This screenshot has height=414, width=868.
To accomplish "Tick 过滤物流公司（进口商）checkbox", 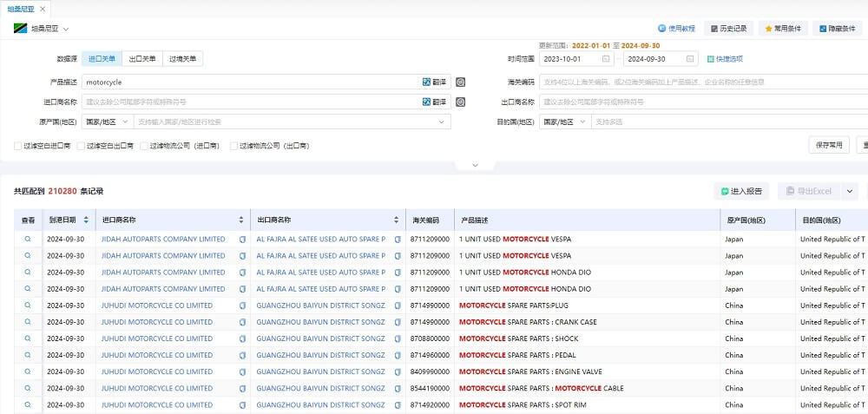I will [144, 146].
